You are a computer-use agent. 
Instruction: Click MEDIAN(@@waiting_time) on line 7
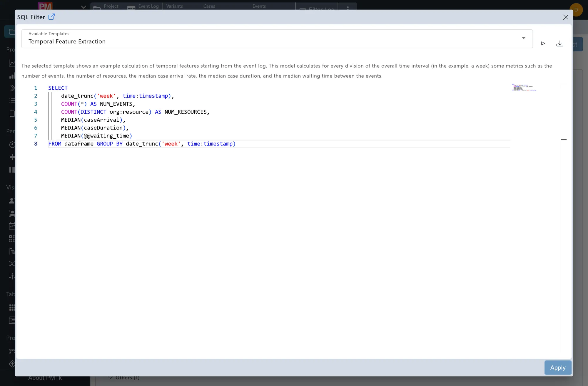tap(97, 136)
